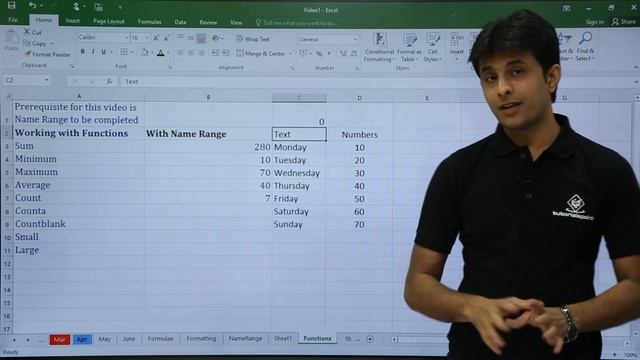Save the workbook with the floppy disk icon
The height and width of the screenshot is (360, 640).
coord(11,5)
